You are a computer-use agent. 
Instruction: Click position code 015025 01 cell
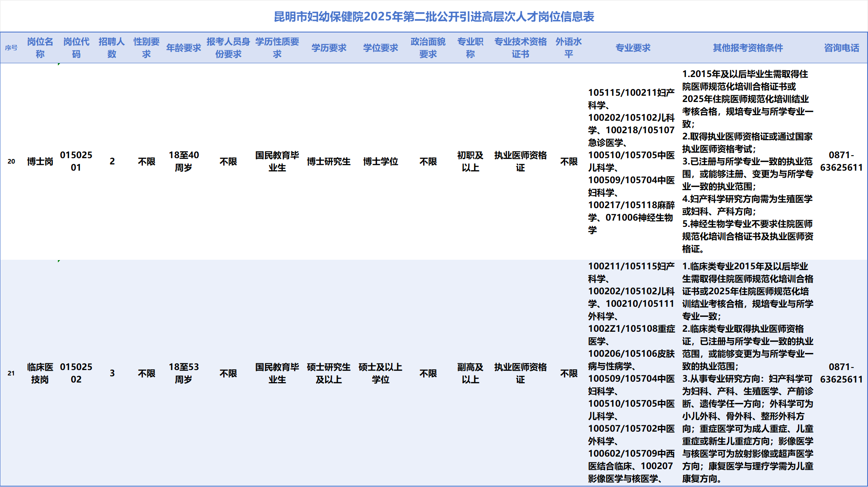76,162
